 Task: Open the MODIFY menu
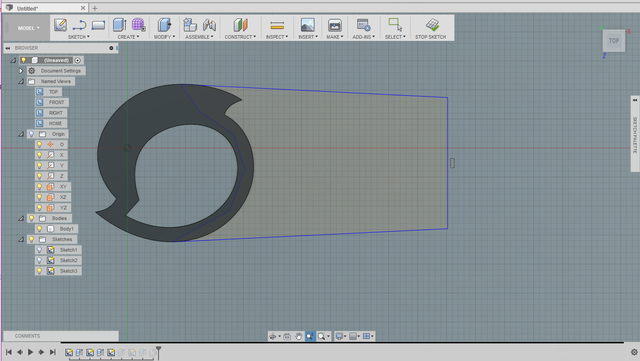[164, 37]
